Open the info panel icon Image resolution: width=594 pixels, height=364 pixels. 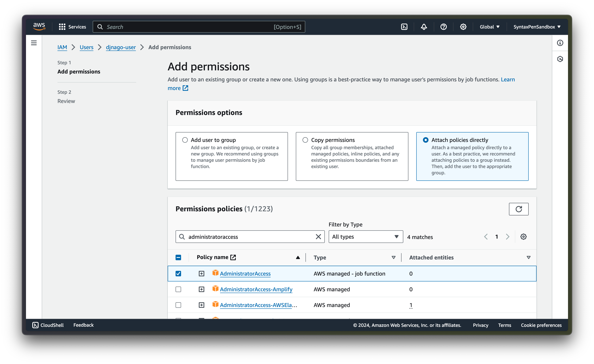[x=560, y=43]
